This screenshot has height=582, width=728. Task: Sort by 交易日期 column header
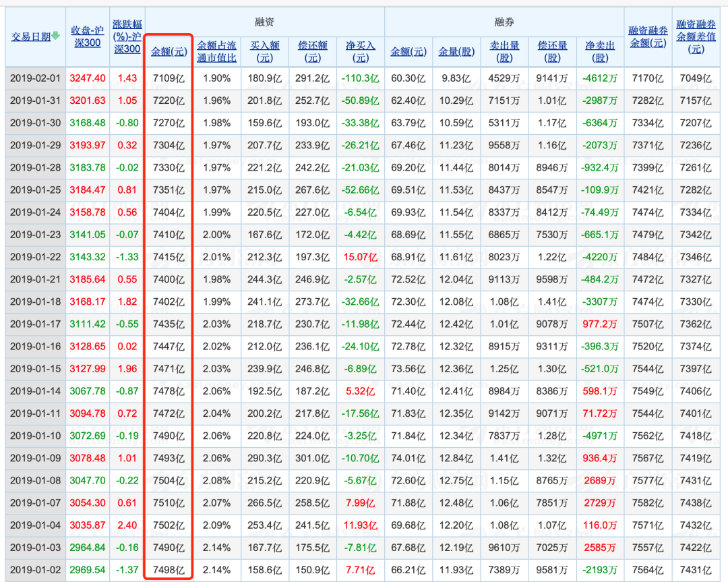pyautogui.click(x=31, y=36)
